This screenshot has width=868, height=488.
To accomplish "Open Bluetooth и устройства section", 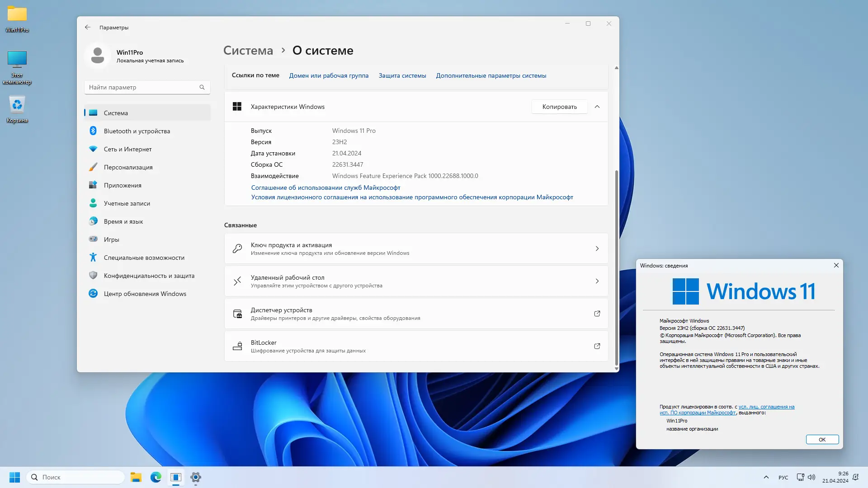I will [137, 131].
